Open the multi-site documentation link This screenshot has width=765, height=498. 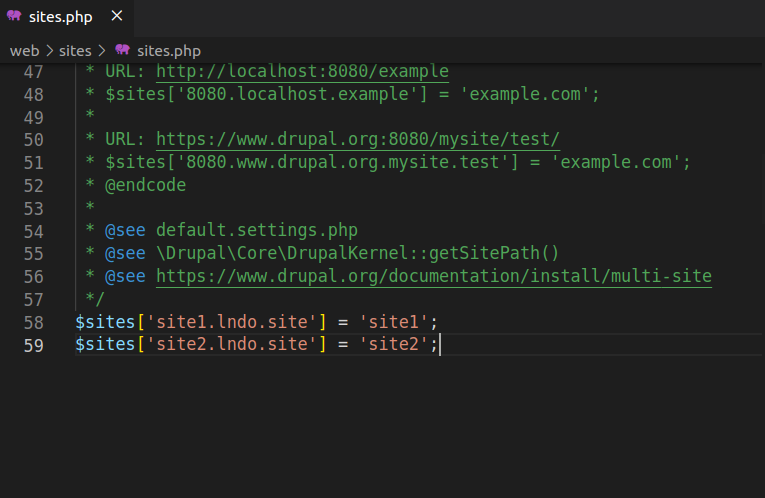[433, 276]
